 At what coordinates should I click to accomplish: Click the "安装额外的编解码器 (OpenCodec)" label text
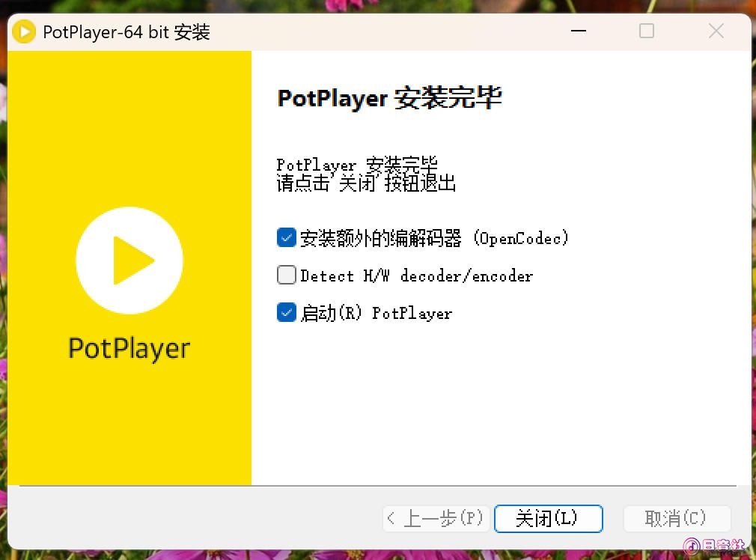point(434,239)
